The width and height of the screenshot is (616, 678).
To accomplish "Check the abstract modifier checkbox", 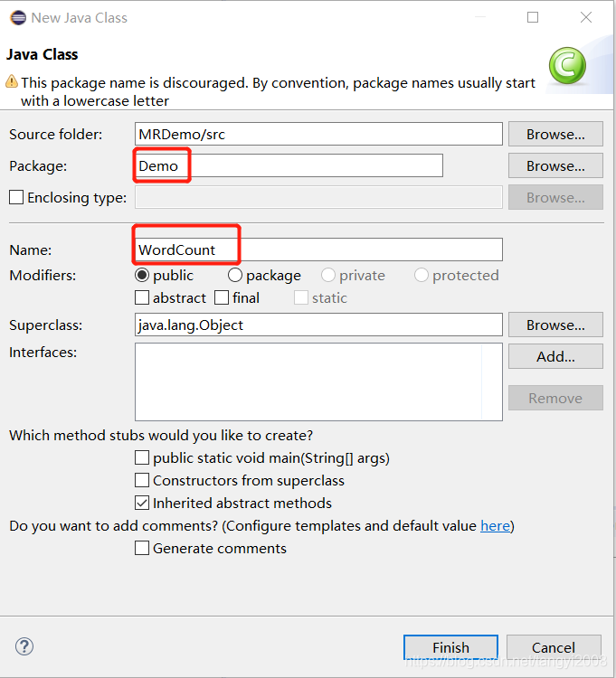I will (x=142, y=297).
